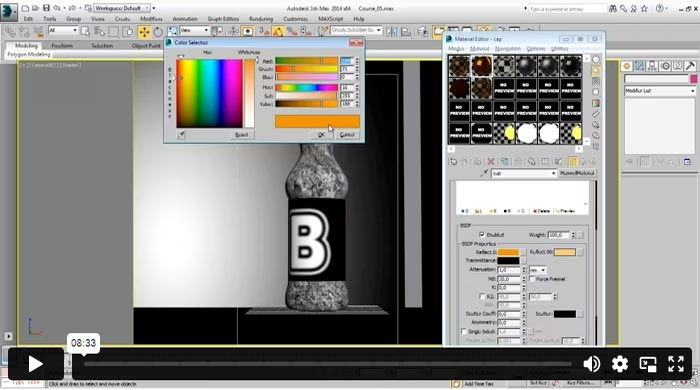Screen dimensions: 700x390
Task: Click the Red value input field
Action: coord(346,61)
